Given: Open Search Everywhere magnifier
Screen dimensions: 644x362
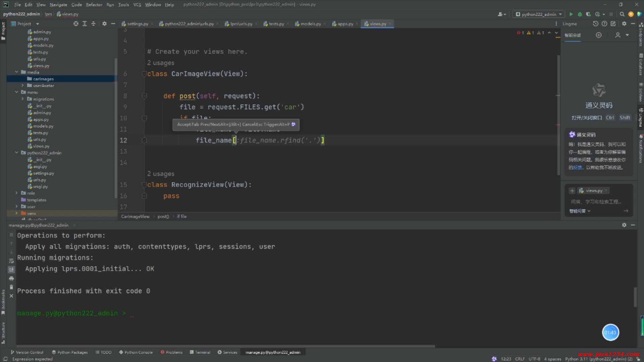Looking at the screenshot, I should click(x=622, y=14).
